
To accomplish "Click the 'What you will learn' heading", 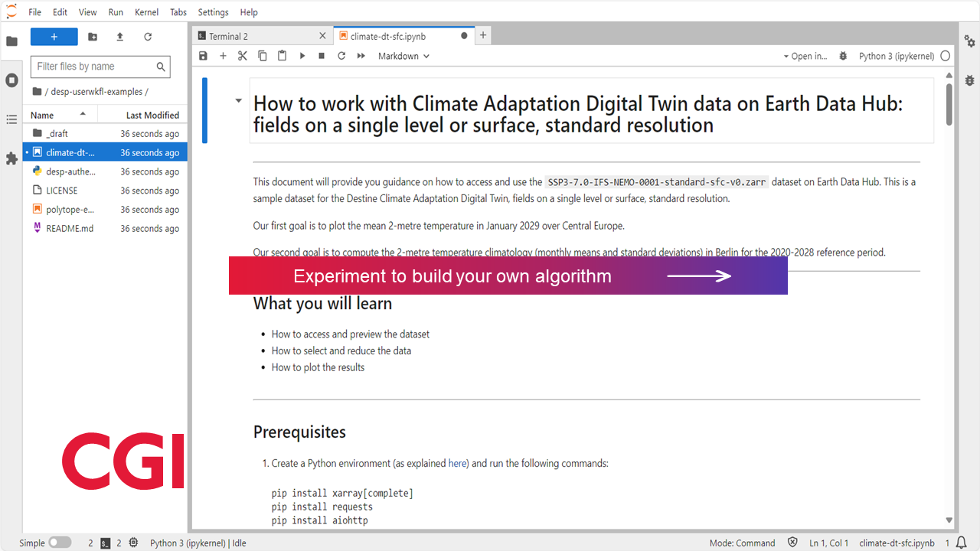I will [322, 303].
